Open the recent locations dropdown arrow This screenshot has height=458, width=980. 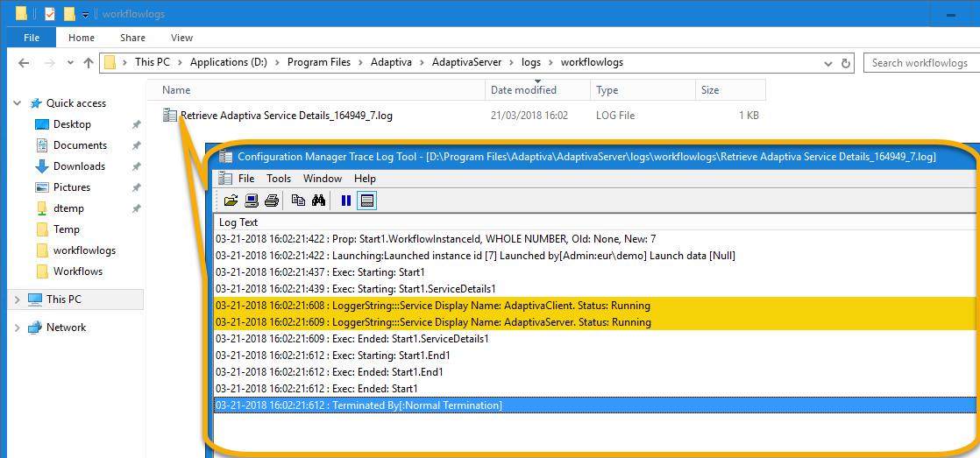70,63
